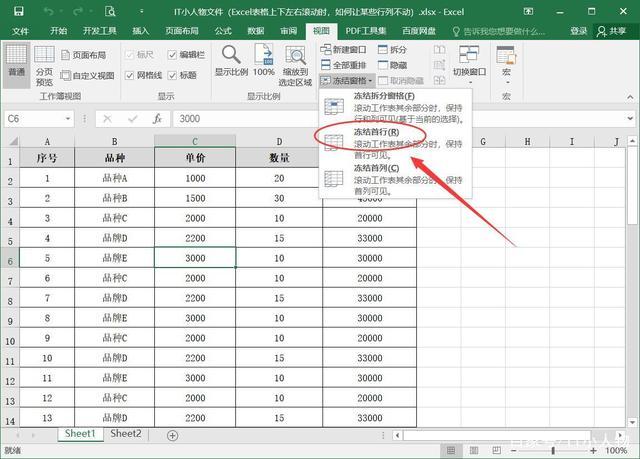Screen dimensions: 640x459
Task: Open Print Preview from quick access toolbar
Action: 110,11
